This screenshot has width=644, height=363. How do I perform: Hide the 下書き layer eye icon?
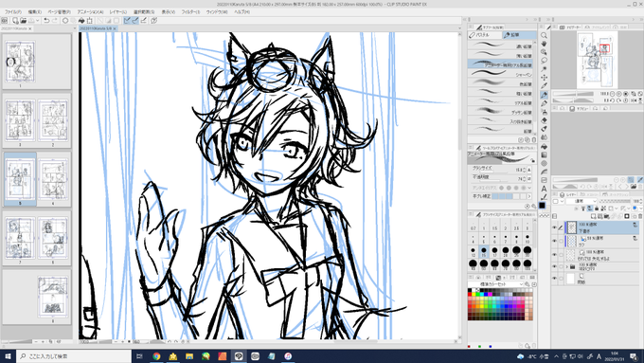[x=554, y=227]
